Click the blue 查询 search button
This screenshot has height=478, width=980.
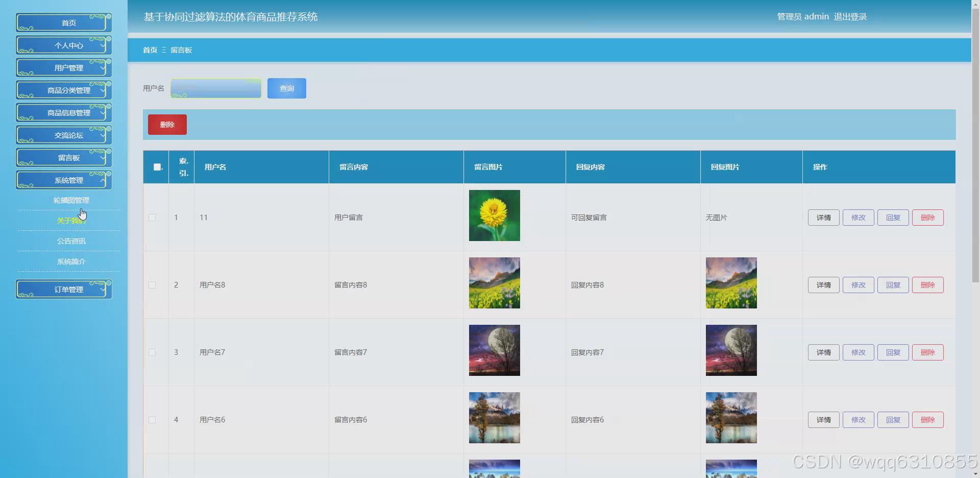click(x=287, y=88)
